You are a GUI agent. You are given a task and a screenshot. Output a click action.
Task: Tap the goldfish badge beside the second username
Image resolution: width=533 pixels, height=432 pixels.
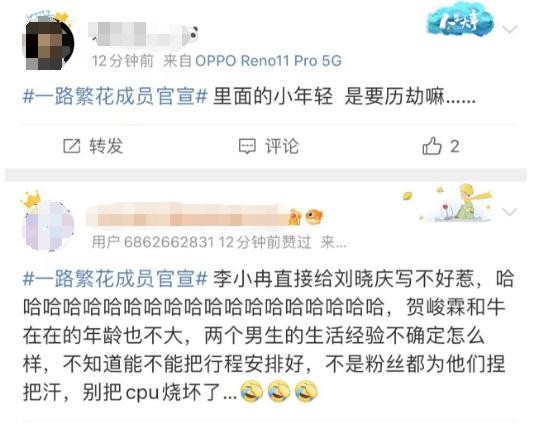tap(313, 216)
